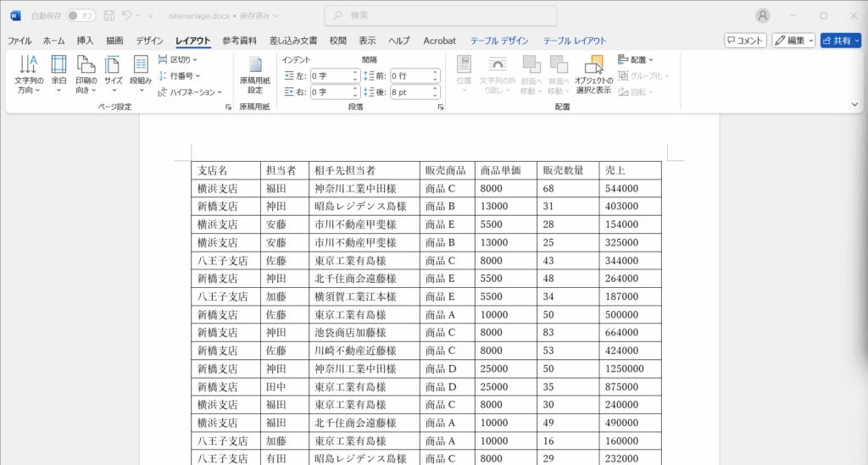Click the 共有 share button
868x465 pixels.
tap(840, 41)
